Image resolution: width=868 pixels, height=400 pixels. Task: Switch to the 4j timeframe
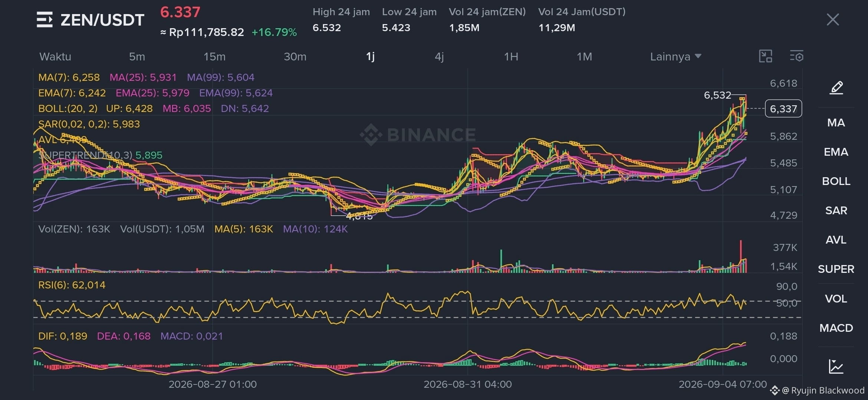click(x=439, y=57)
